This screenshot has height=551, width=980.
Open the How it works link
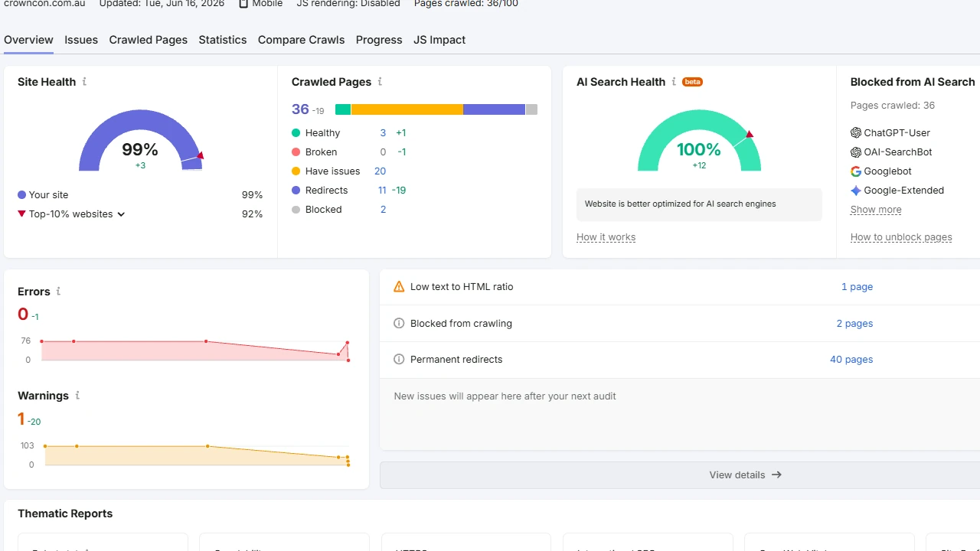coord(606,236)
